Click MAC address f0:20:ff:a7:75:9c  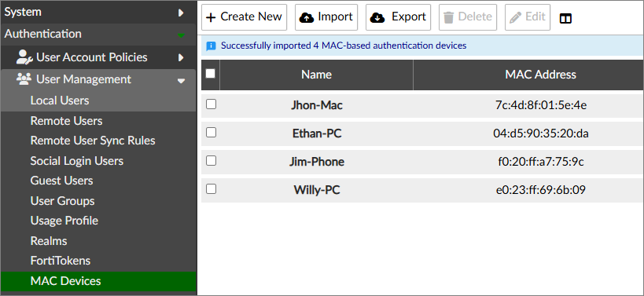click(x=541, y=162)
